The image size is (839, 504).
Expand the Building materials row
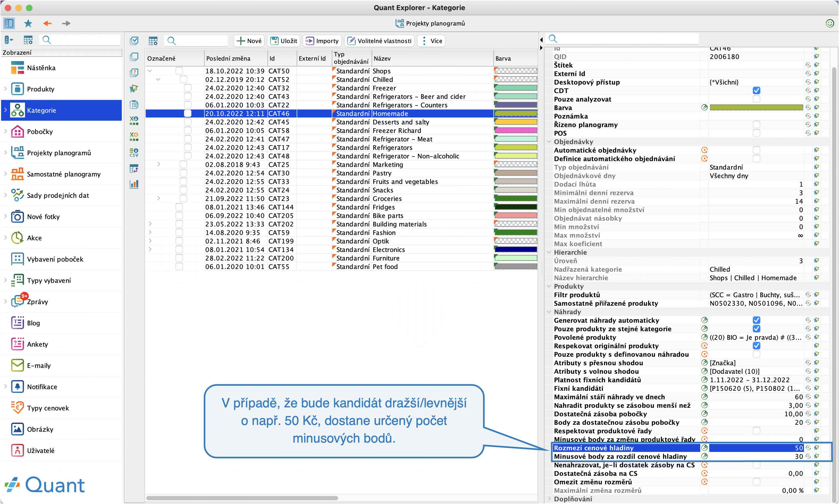[x=150, y=224]
